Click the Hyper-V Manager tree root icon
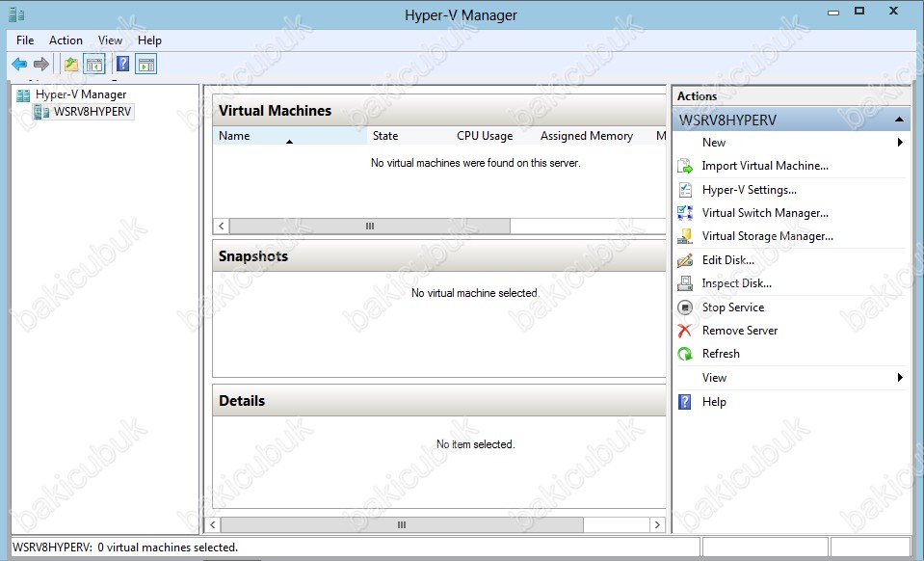This screenshot has width=924, height=561. [23, 94]
